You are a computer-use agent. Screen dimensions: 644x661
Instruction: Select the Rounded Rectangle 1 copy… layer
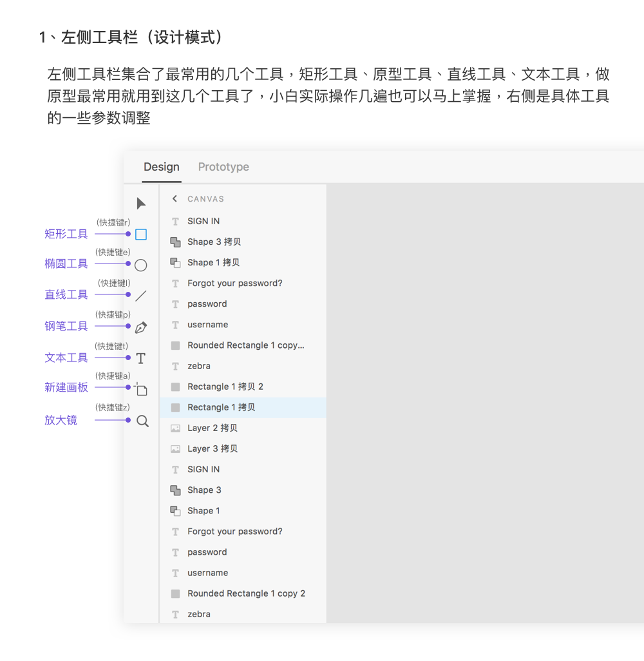point(243,345)
